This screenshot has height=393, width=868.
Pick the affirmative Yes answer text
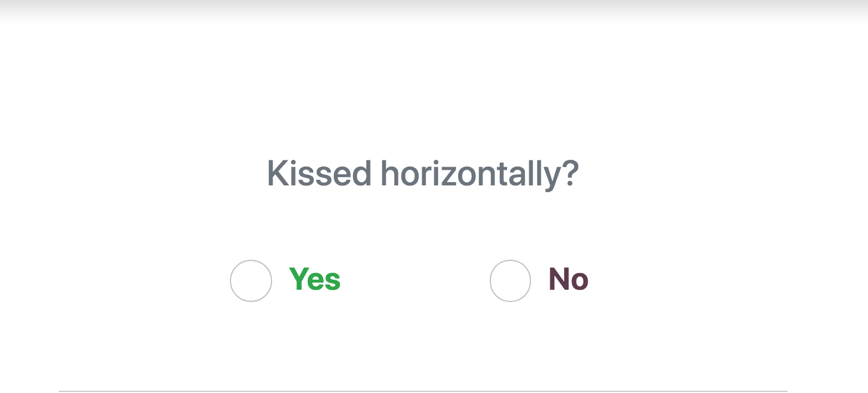(x=315, y=279)
